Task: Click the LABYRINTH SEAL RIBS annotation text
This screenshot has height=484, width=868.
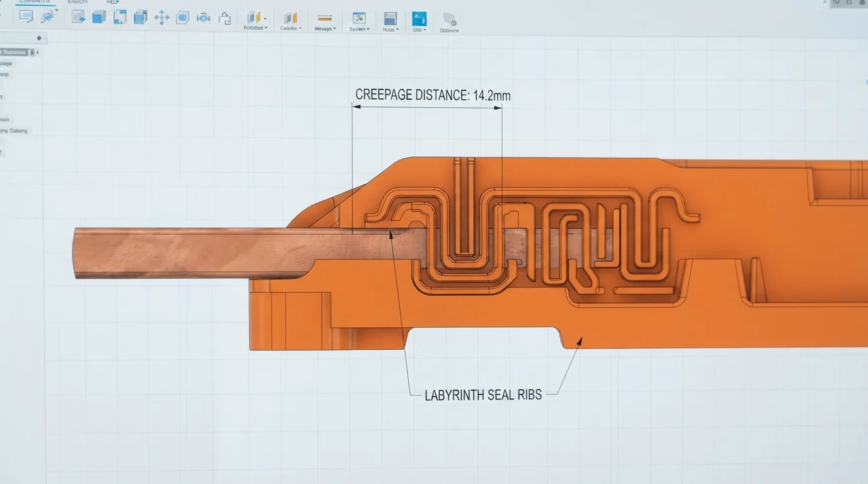Action: click(483, 395)
